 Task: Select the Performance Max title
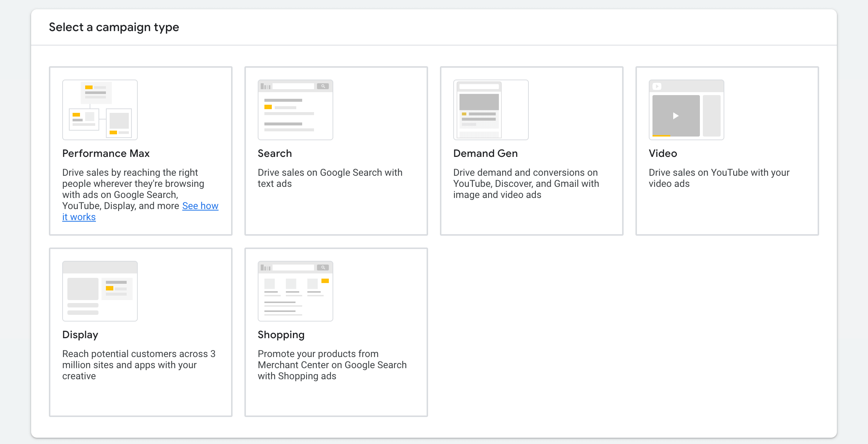[x=106, y=154]
